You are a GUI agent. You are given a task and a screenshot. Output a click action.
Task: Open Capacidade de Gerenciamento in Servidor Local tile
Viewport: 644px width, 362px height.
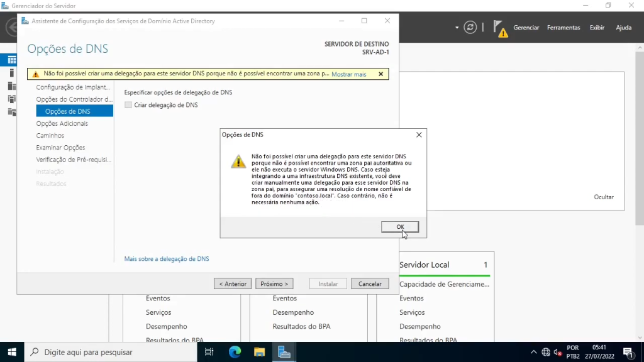[444, 284]
